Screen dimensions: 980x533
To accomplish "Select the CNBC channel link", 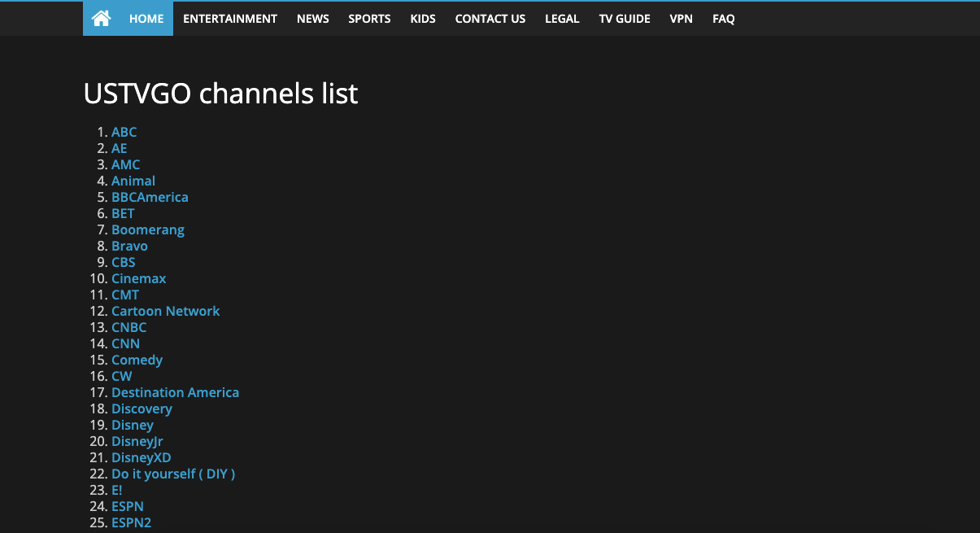I will click(129, 327).
